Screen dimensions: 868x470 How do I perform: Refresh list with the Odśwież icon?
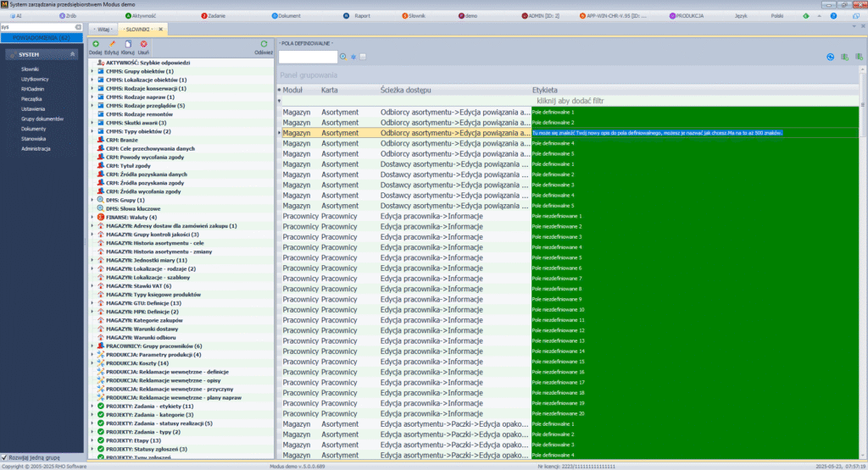(264, 44)
